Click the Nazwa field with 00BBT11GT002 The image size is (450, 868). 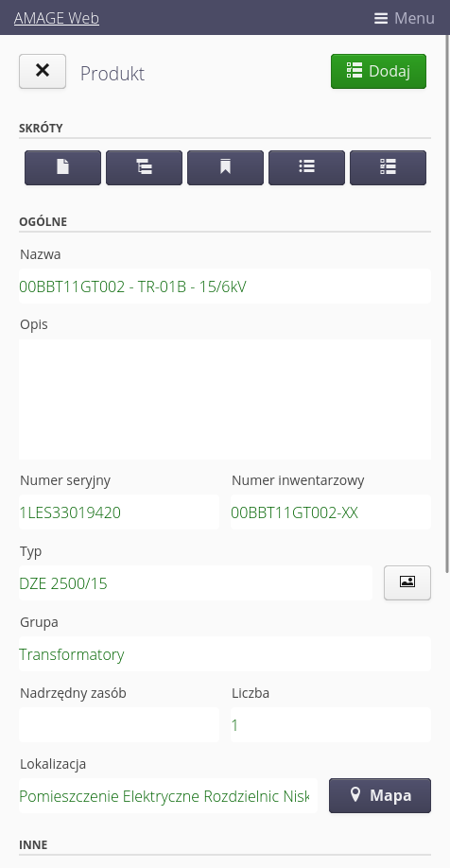point(225,286)
